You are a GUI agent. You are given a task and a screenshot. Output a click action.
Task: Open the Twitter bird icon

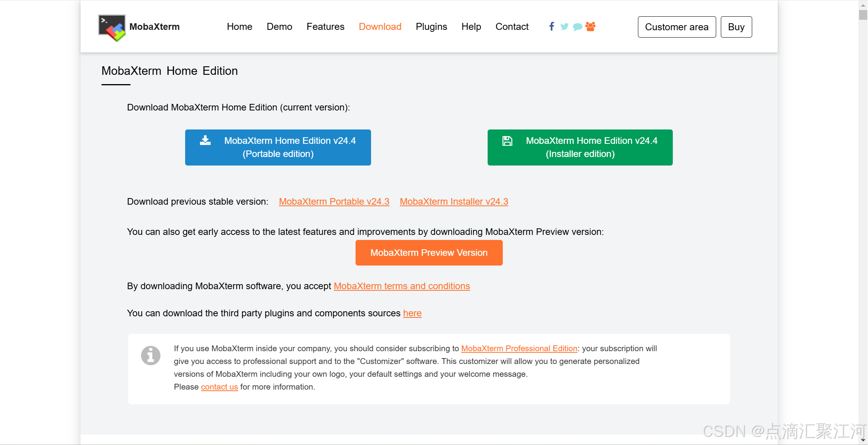[564, 27]
